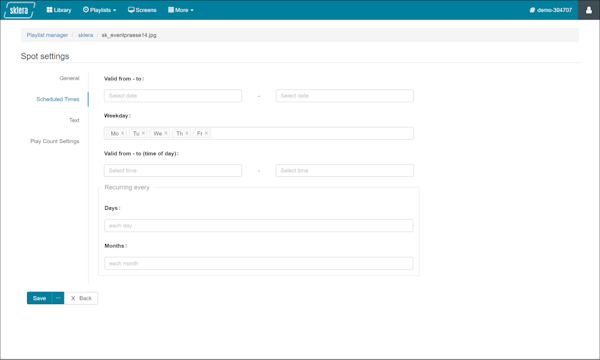
Task: Select the Text settings tab
Action: coord(74,120)
